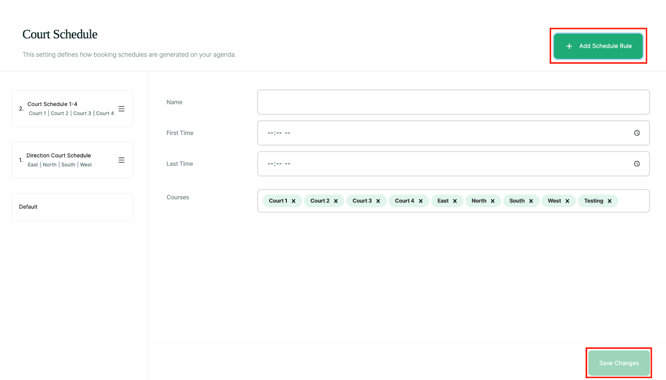This screenshot has width=666, height=380.
Task: Remove the North tag from Courses
Action: pyautogui.click(x=493, y=201)
